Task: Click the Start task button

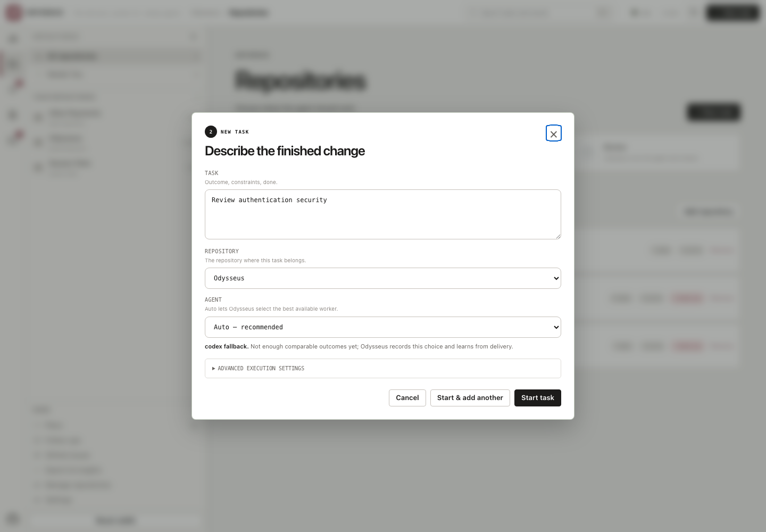Action: point(538,398)
